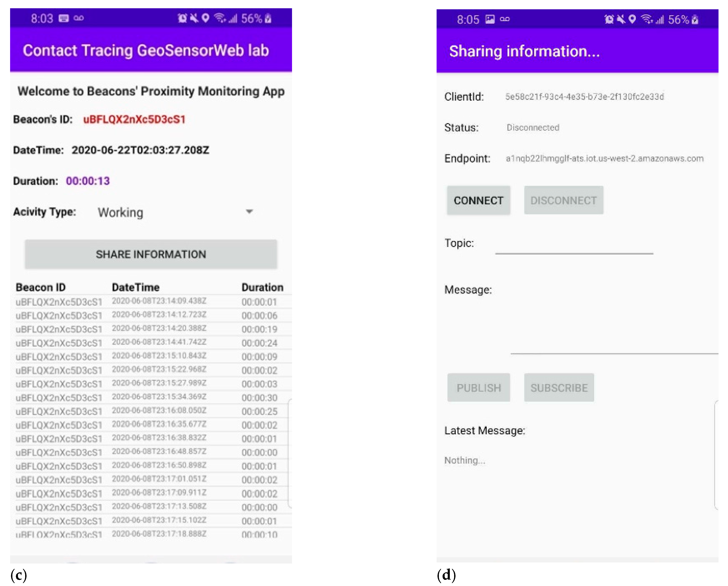This screenshot has height=586, width=728.
Task: Tap location pin icon in 8:03 status bar
Action: [205, 18]
